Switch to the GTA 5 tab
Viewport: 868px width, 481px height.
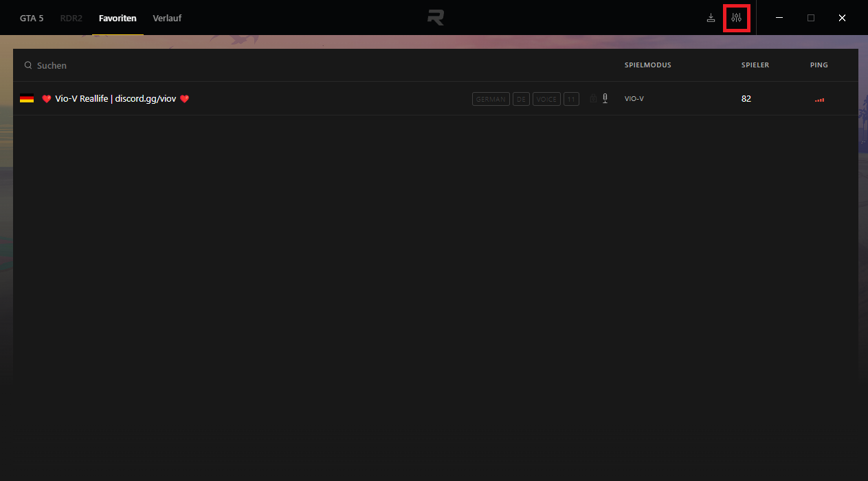(32, 18)
